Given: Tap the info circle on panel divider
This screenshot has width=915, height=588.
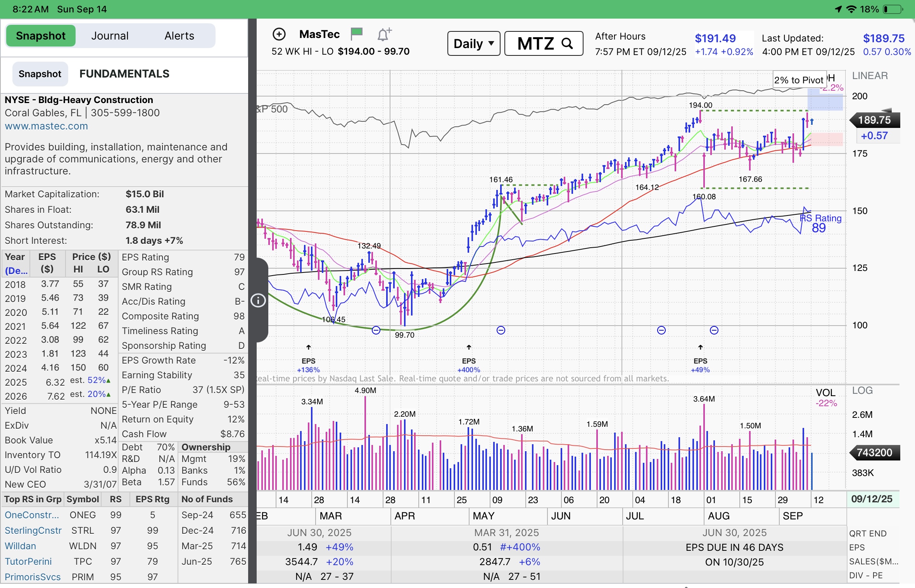Looking at the screenshot, I should [x=258, y=300].
